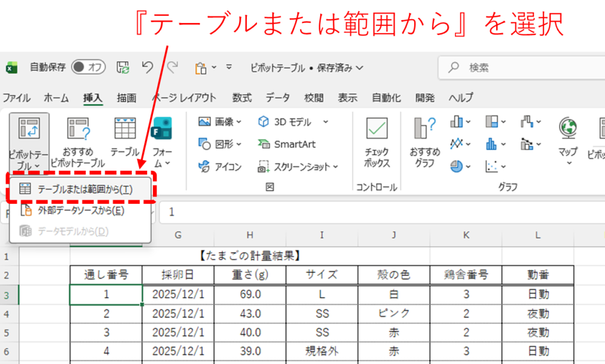Select column H header
Image resolution: width=605 pixels, height=364 pixels.
[250, 235]
